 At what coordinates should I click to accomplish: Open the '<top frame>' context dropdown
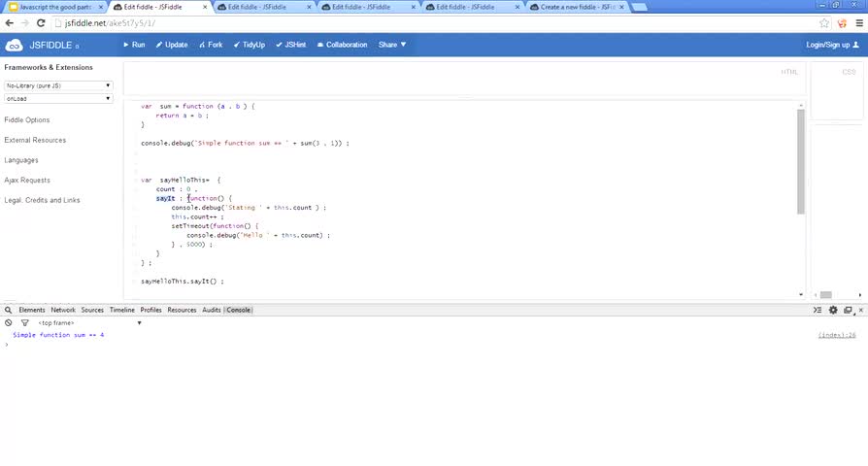89,322
